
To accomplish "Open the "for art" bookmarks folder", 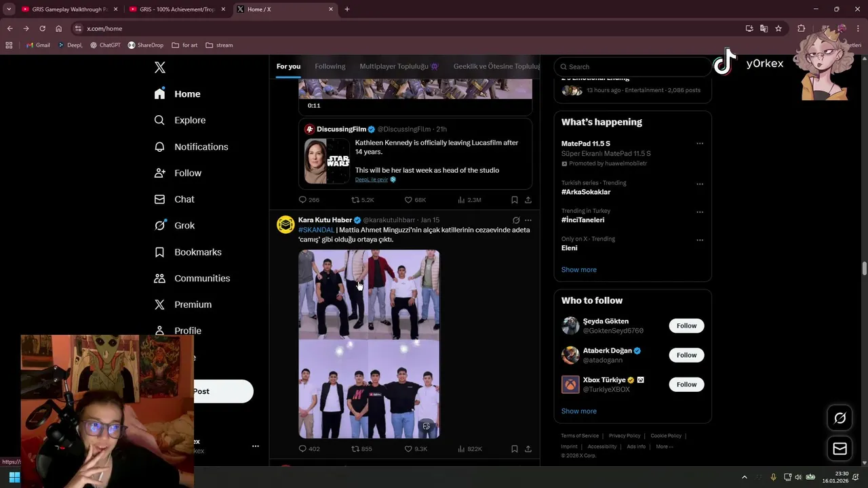I will [x=185, y=45].
